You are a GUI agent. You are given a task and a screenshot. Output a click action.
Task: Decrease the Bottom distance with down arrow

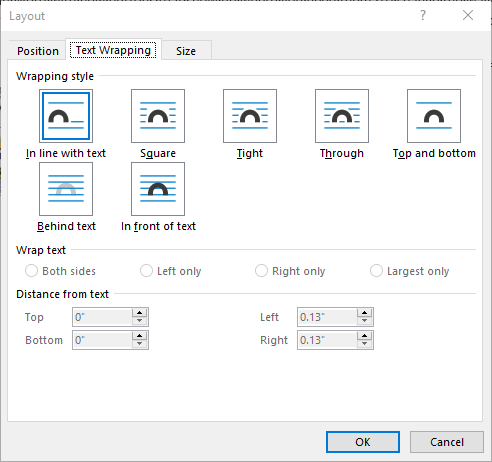[x=140, y=344]
